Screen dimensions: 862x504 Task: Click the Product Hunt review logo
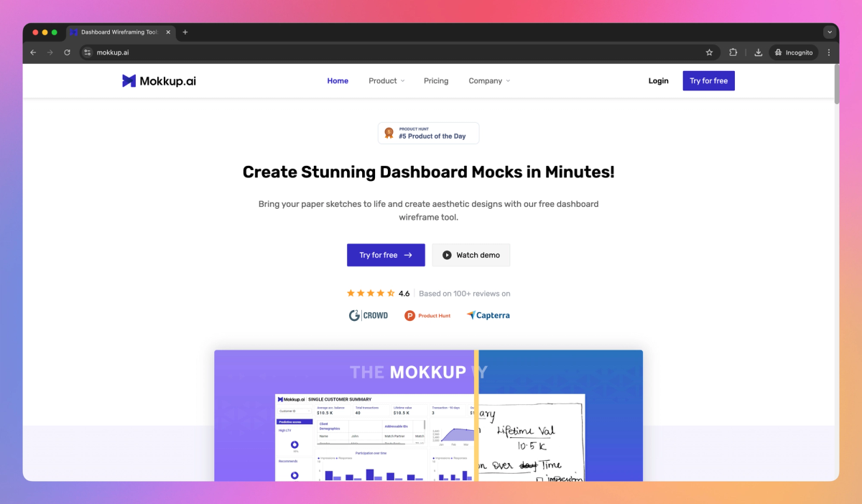click(x=427, y=315)
